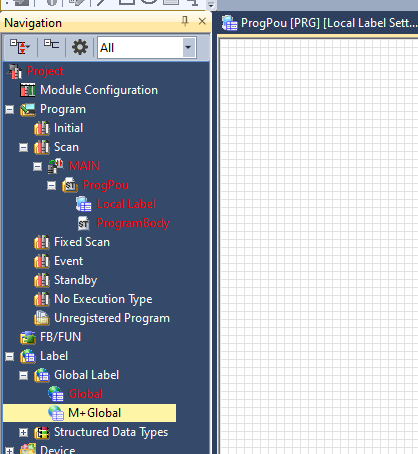418x454 pixels.
Task: Select M+Global label item
Action: click(89, 413)
